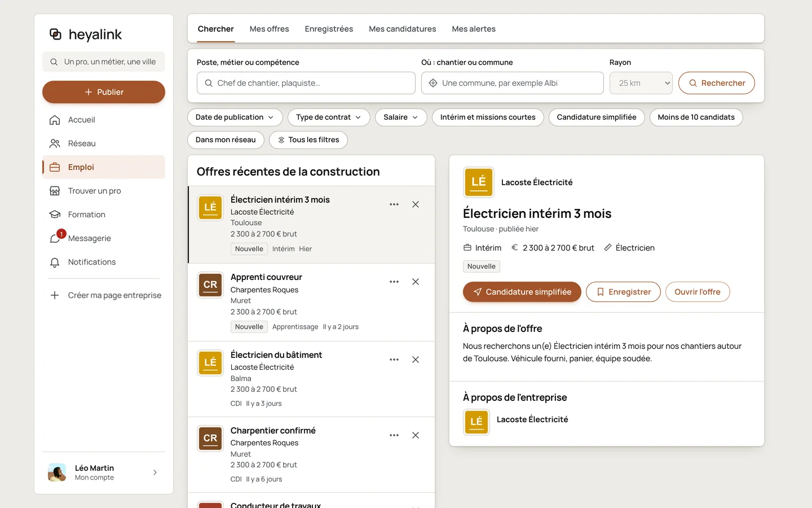Click the Rechercher button
Screen dimensions: 812x508
[x=717, y=83]
